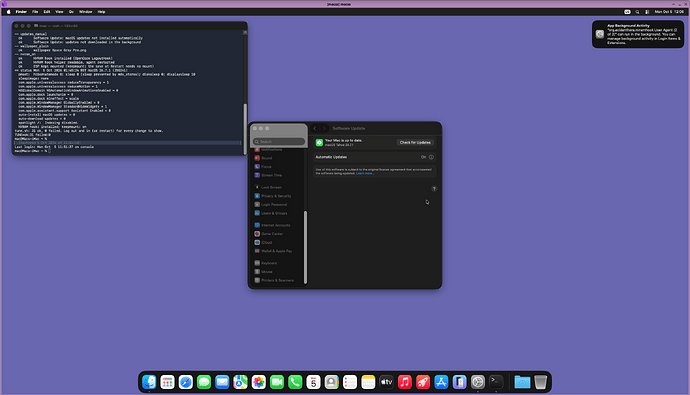690x395 pixels.
Task: Open Music app from the Dock
Action: tap(404, 382)
